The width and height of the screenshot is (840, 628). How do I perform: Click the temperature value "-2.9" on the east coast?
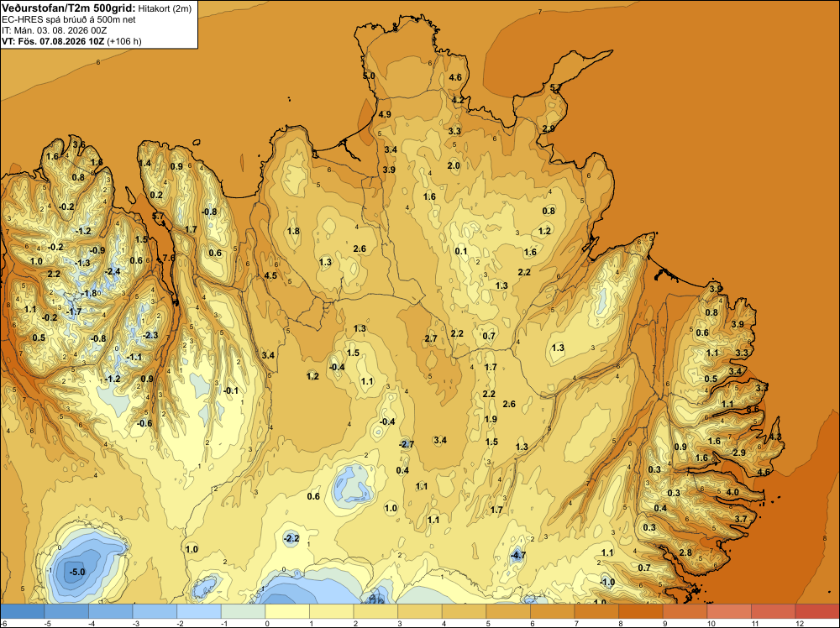[738, 453]
